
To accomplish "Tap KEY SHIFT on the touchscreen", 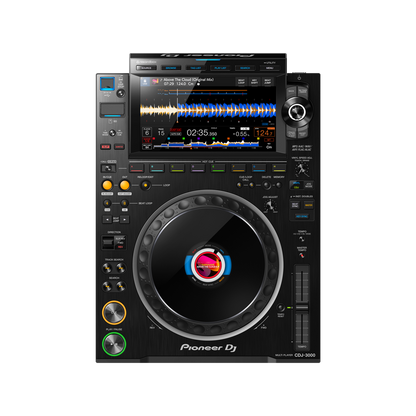I will [254, 81].
